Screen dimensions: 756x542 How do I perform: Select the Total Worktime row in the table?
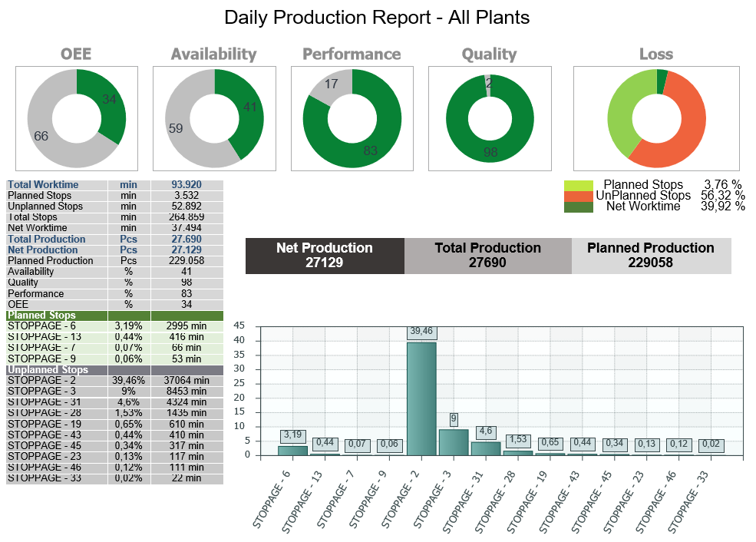point(114,184)
